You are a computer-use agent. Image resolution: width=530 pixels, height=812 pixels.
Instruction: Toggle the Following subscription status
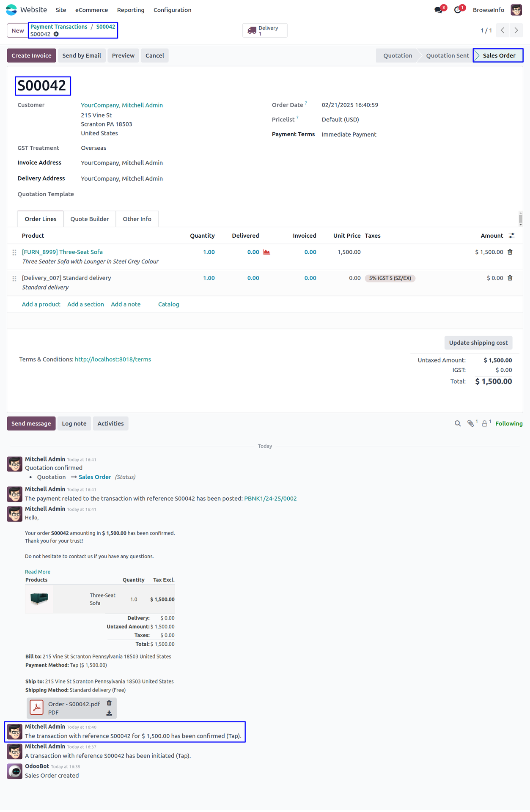(509, 424)
